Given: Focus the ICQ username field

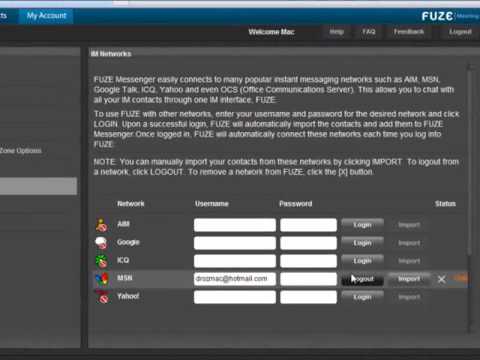Looking at the screenshot, I should click(235, 261).
